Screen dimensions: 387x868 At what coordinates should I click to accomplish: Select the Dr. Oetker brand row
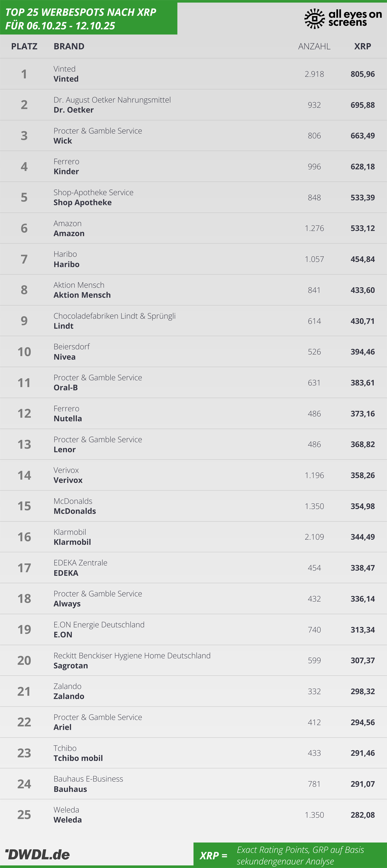pyautogui.click(x=74, y=110)
